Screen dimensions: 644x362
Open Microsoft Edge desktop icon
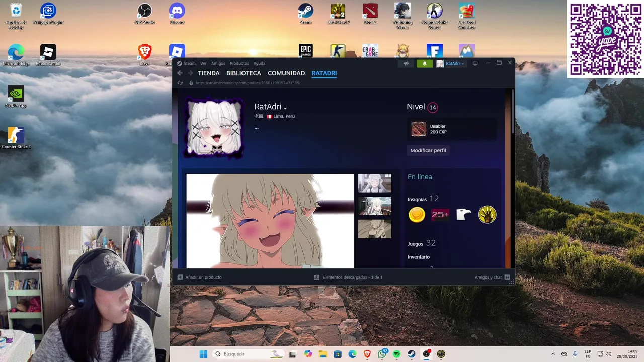(16, 55)
